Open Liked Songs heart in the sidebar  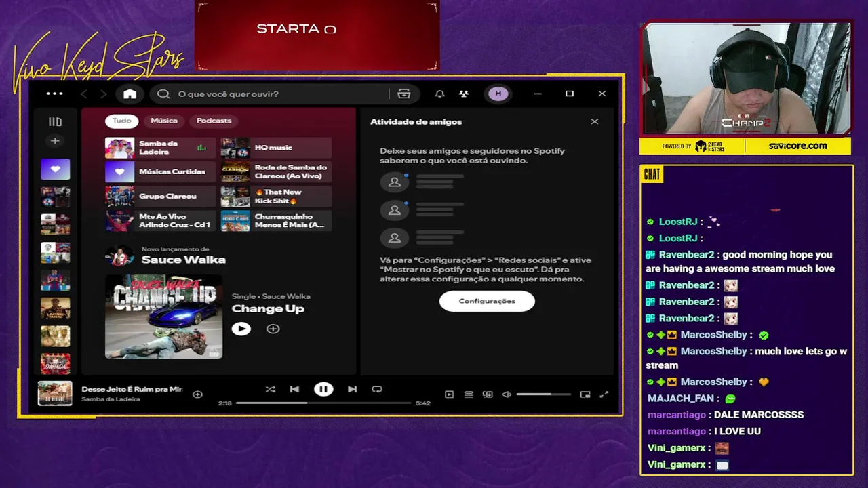pos(55,169)
